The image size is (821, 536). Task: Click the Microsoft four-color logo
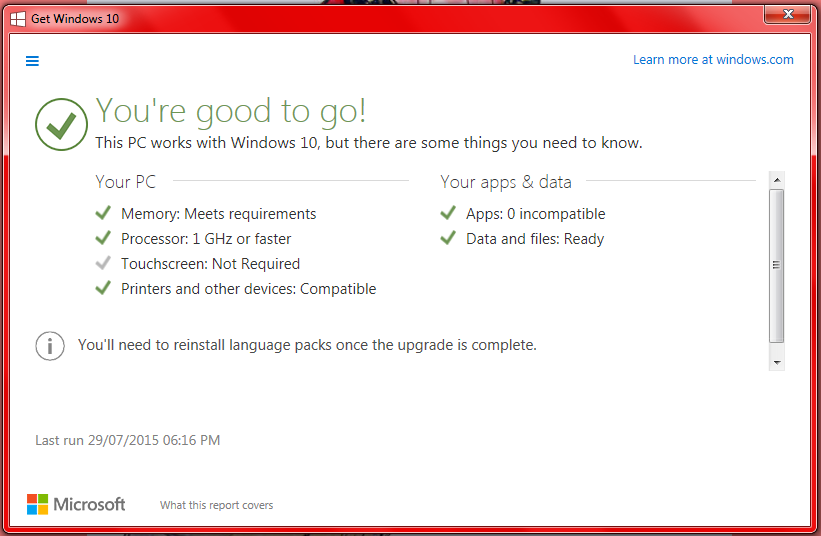pos(38,504)
